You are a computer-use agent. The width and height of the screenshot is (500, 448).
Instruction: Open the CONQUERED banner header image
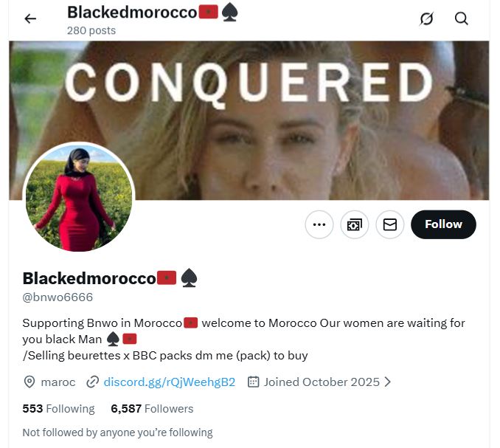(249, 120)
